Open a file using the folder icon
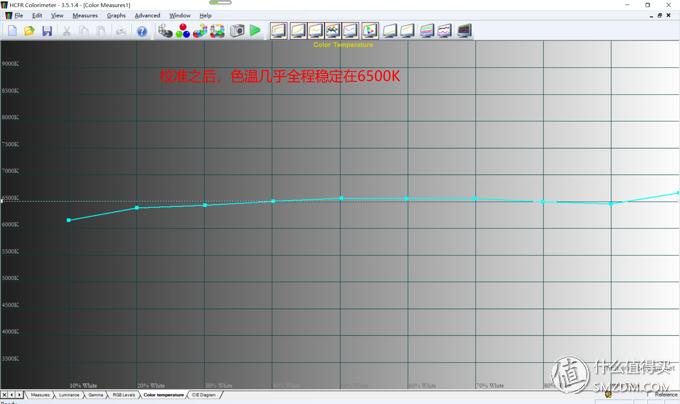680x404 pixels. (x=29, y=31)
